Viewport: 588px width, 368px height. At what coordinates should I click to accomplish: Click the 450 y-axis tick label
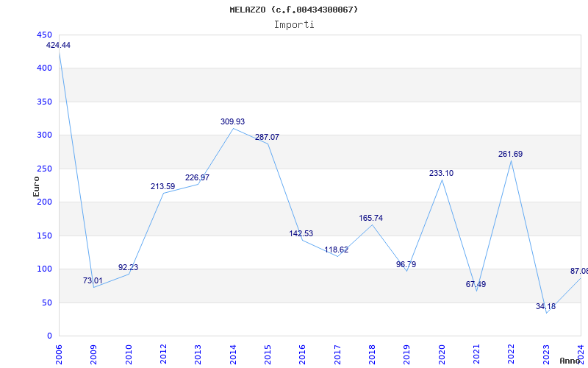coord(44,35)
